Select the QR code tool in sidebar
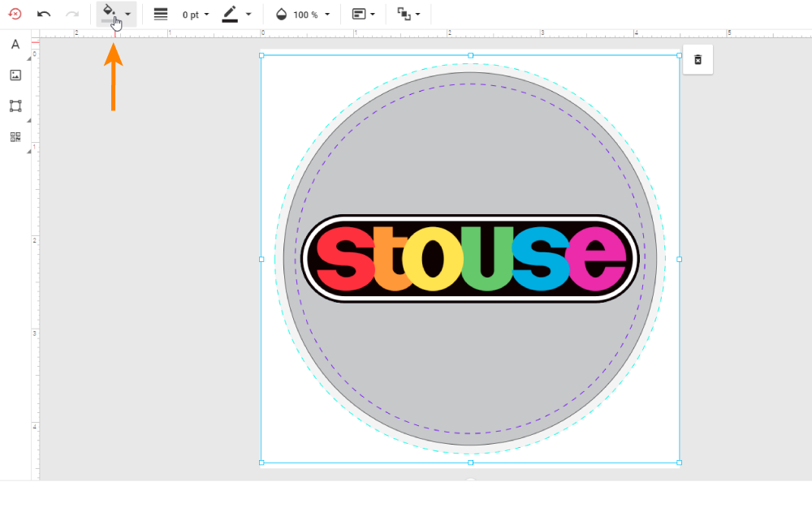The height and width of the screenshot is (512, 812). [x=15, y=136]
